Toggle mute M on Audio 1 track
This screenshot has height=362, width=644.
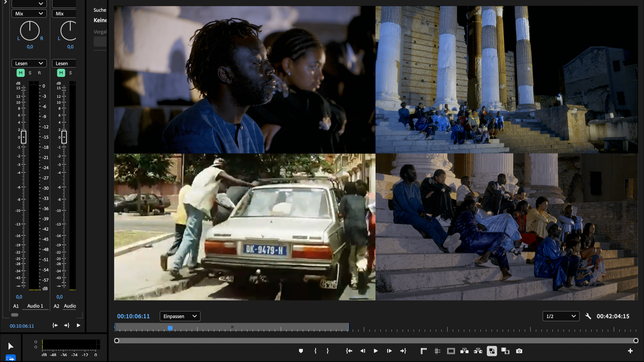21,73
